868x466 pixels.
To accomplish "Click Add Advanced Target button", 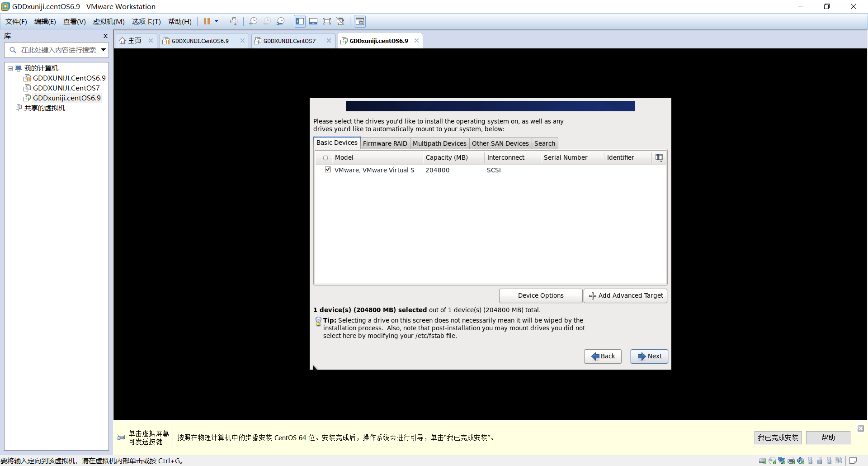I will (x=626, y=295).
